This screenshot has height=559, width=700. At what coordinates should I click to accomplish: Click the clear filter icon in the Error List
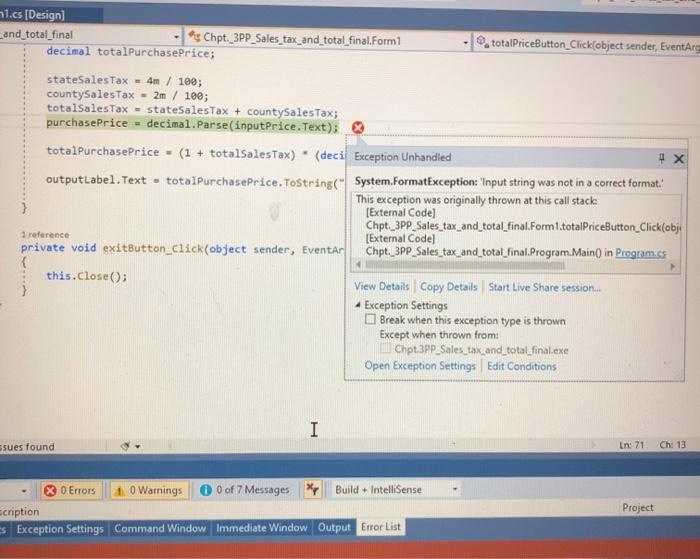[x=313, y=489]
